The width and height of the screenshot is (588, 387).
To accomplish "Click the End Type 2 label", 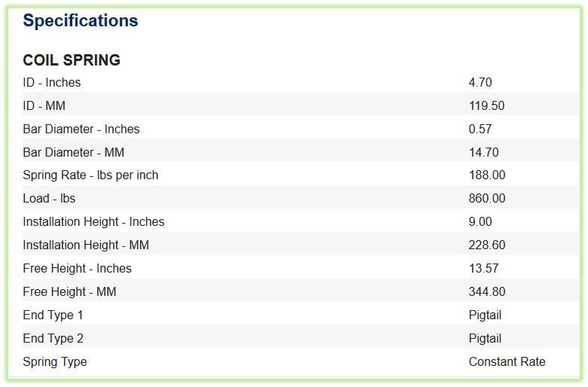I will [x=53, y=338].
